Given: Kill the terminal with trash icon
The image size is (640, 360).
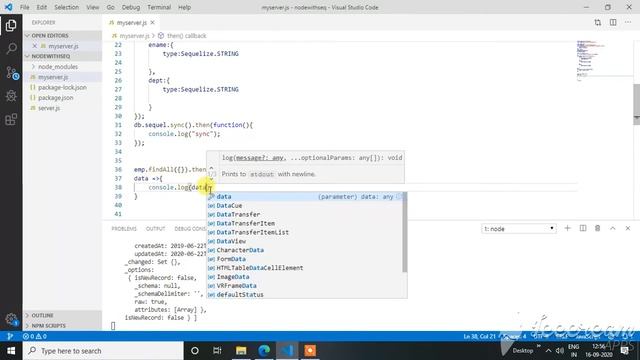Looking at the screenshot, I should click(598, 229).
